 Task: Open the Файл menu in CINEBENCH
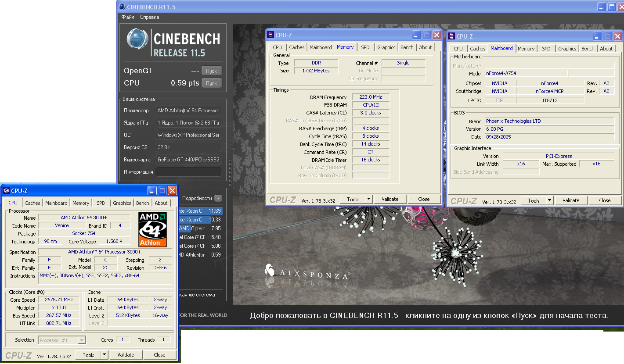pos(128,17)
